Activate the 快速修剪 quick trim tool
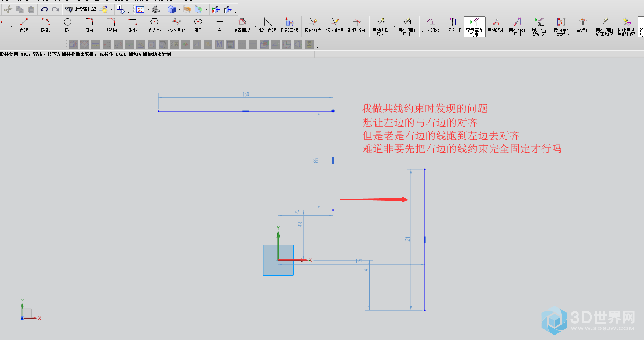This screenshot has width=644, height=340. [313, 26]
